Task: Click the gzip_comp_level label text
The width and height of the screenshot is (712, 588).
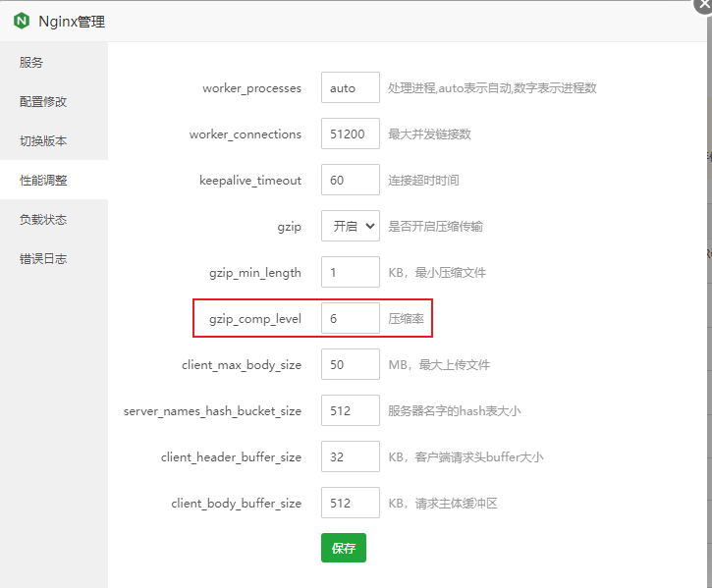Action: point(255,319)
